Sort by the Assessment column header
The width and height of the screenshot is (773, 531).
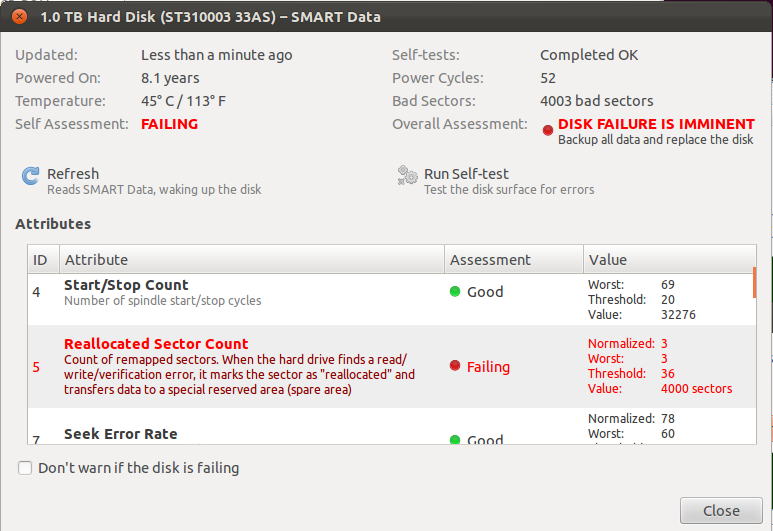click(490, 260)
